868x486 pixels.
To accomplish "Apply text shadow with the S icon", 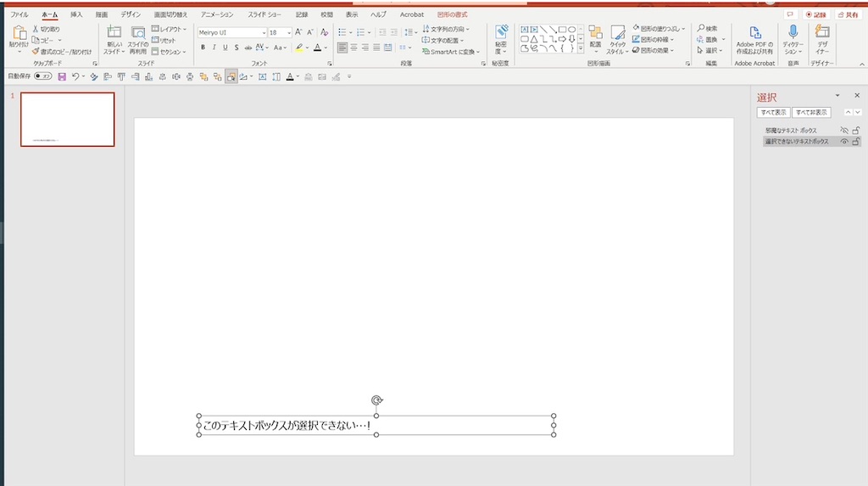I will coord(236,47).
